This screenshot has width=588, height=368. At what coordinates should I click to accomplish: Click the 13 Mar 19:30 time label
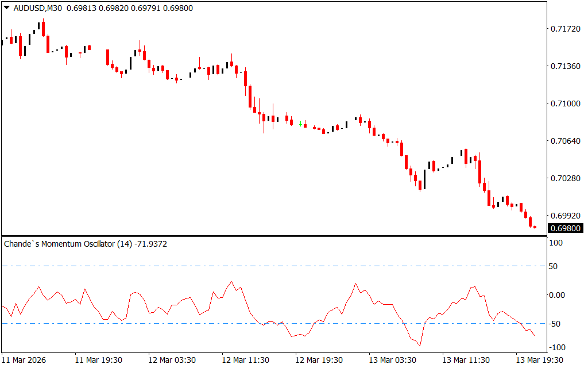coord(539,360)
